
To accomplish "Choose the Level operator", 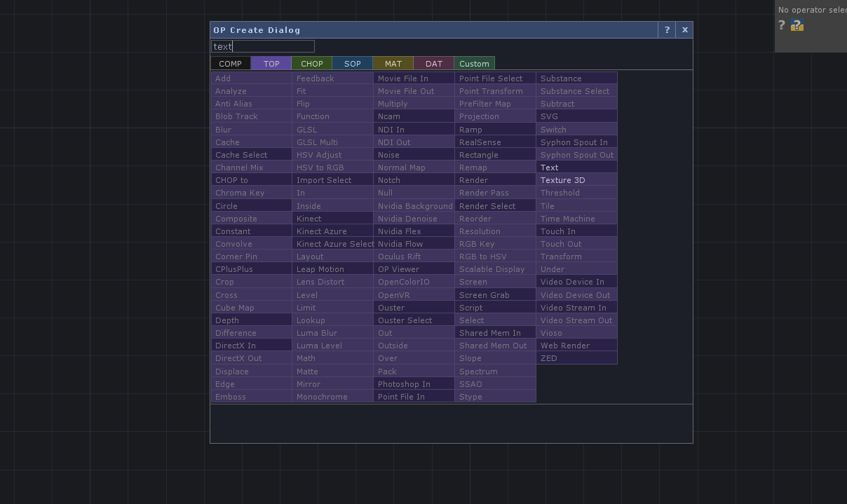I will (x=333, y=295).
